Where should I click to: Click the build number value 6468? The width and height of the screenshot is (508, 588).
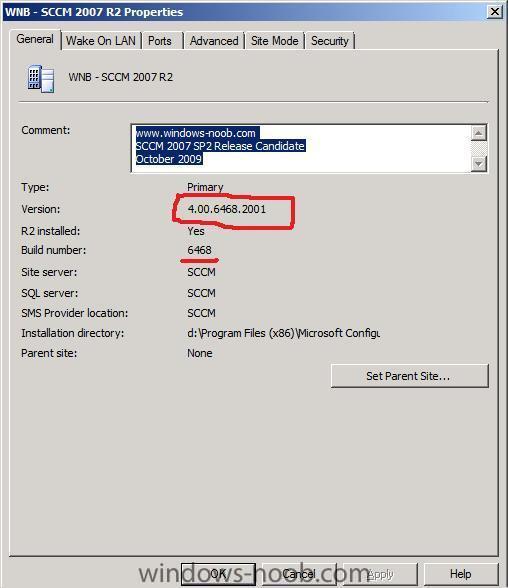coord(199,250)
